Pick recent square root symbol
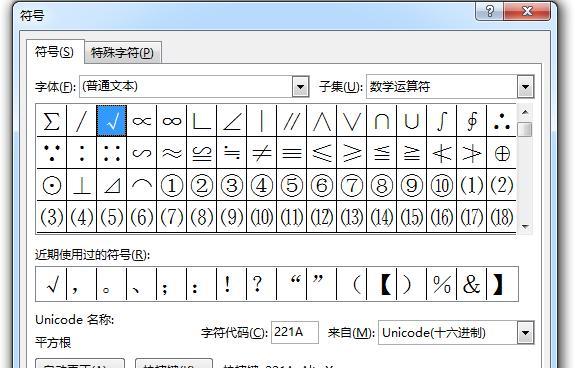Screen dimensions: 575x368 pos(51,284)
